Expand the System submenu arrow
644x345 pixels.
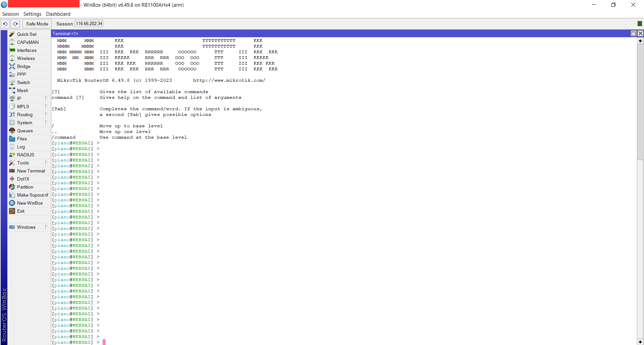pos(46,123)
